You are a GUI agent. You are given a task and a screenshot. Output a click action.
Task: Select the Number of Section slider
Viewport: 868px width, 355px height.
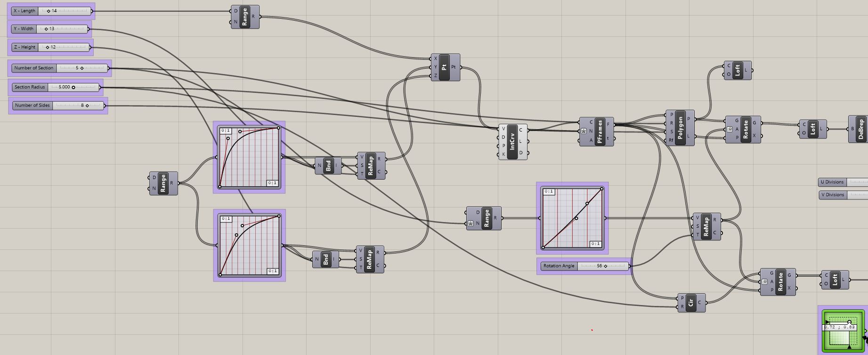60,68
